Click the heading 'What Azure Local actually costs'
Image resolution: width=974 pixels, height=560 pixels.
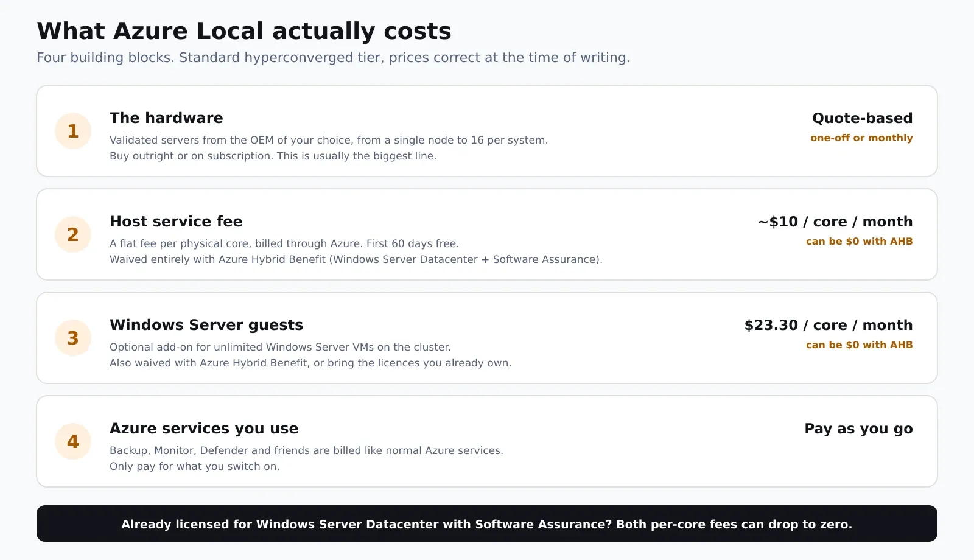(x=244, y=31)
